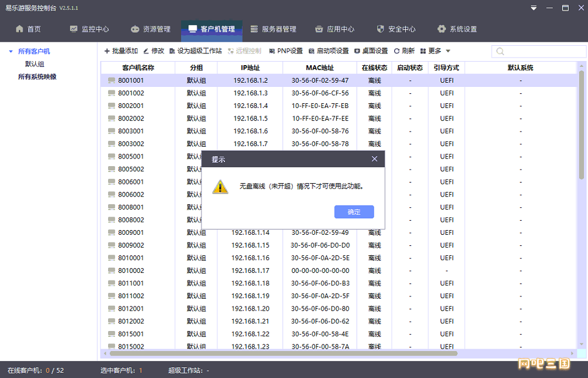Click the 确定 button in dialog

pyautogui.click(x=354, y=212)
